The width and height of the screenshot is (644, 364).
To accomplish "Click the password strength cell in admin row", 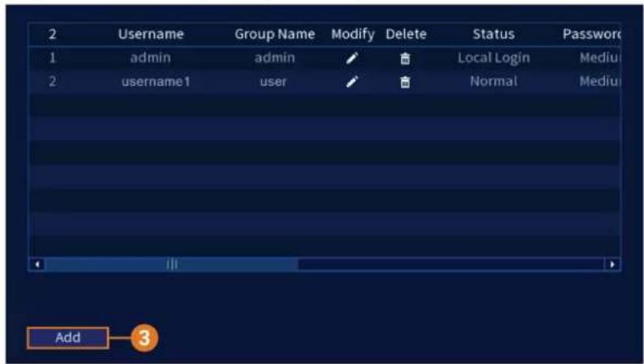I will tap(599, 58).
